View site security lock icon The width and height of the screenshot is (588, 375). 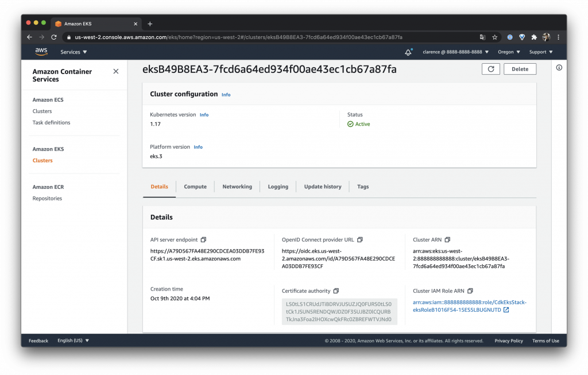[69, 37]
